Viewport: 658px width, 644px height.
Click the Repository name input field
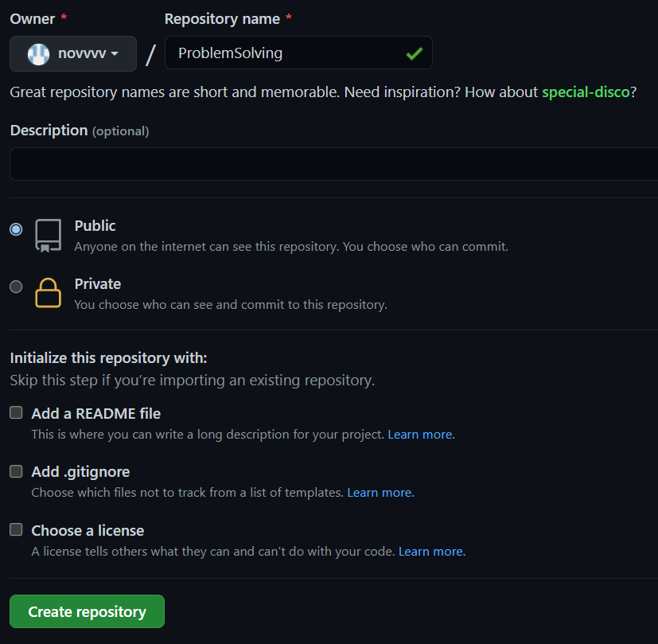point(298,53)
